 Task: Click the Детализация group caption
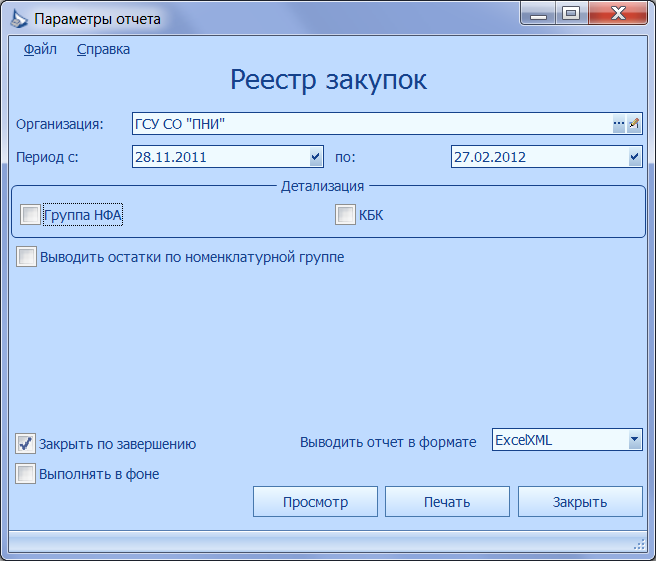point(323,186)
